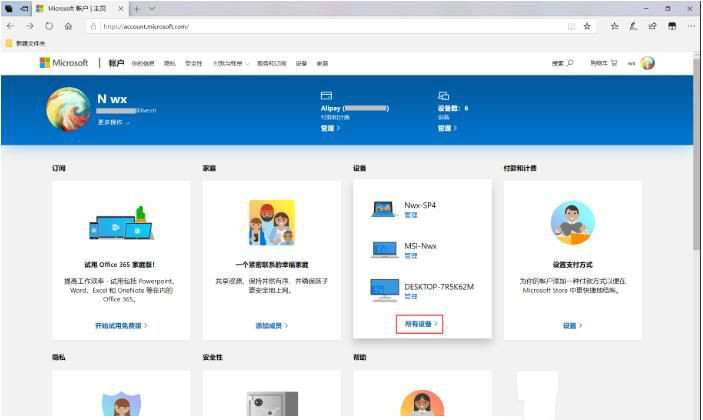Click the family illustration

[x=272, y=223]
